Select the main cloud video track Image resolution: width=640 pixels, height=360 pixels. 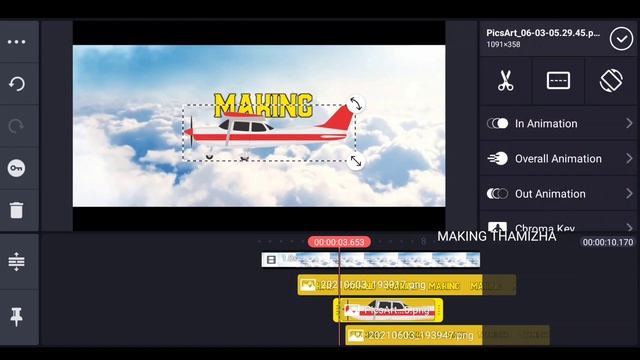[x=371, y=260]
